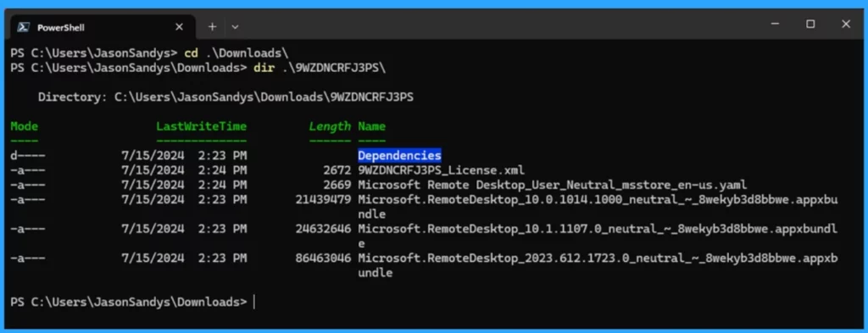This screenshot has height=333, width=868.
Task: Open the profile dropdown chevron
Action: tap(236, 26)
